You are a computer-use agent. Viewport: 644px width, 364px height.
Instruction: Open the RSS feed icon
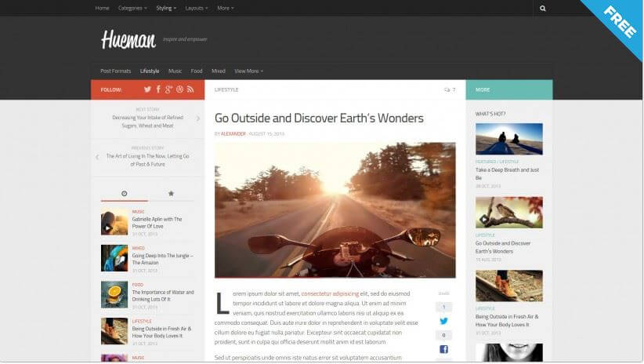(190, 89)
